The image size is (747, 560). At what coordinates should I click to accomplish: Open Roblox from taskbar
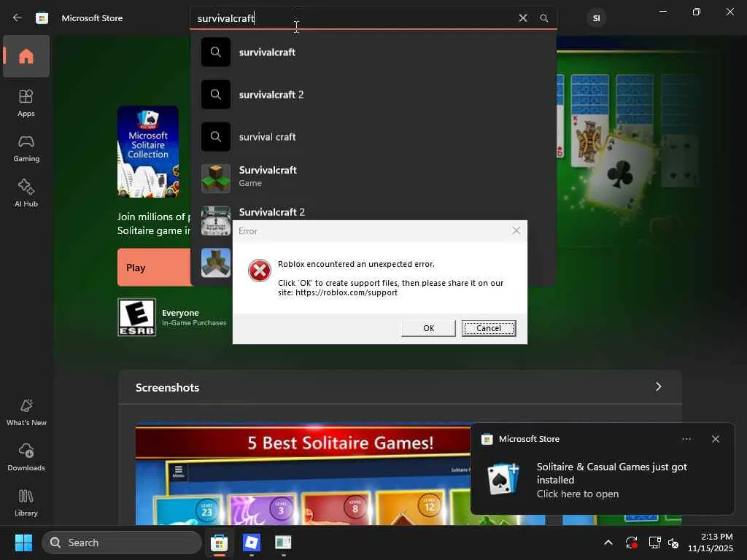[x=251, y=542]
